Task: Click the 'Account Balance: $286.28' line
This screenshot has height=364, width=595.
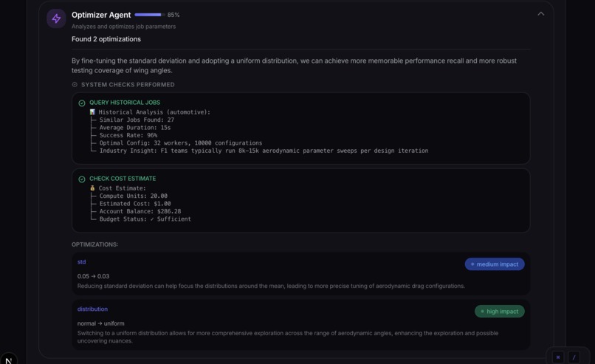Action: click(x=140, y=211)
